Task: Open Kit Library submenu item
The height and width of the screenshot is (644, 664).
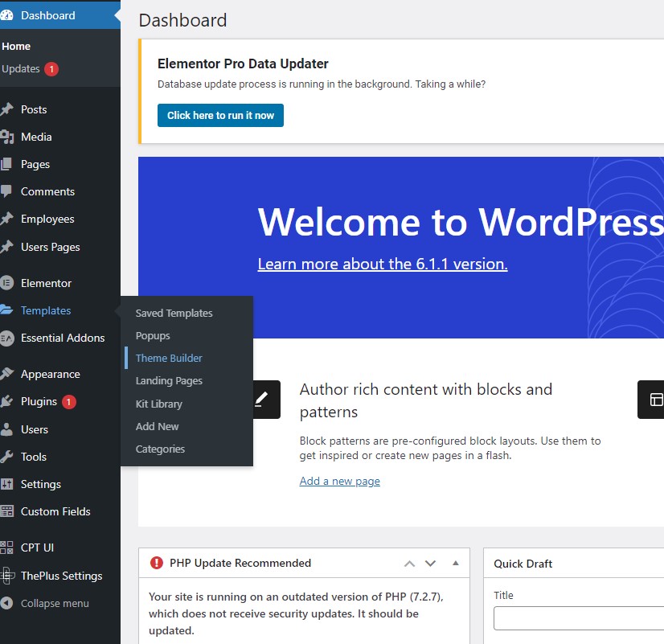Action: click(159, 404)
